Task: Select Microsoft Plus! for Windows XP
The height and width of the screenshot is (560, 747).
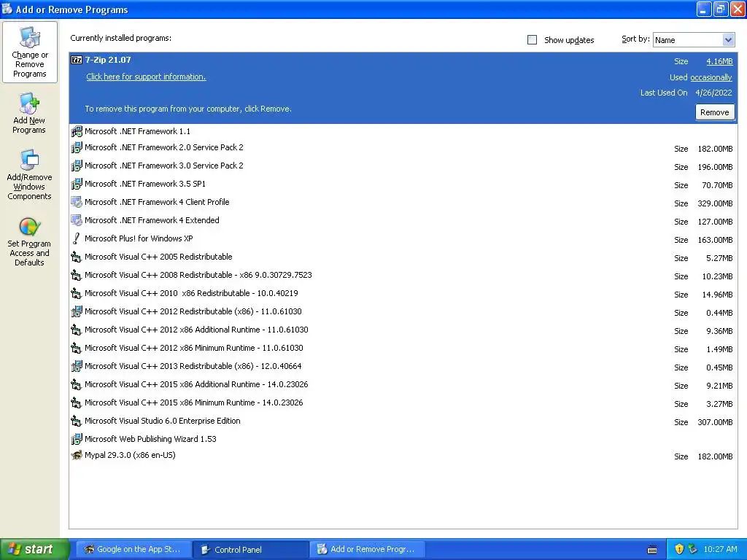Action: [403, 238]
